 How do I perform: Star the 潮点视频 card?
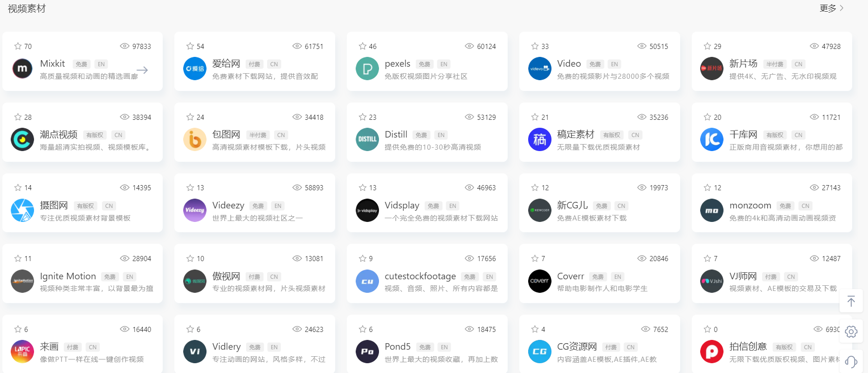pos(18,117)
